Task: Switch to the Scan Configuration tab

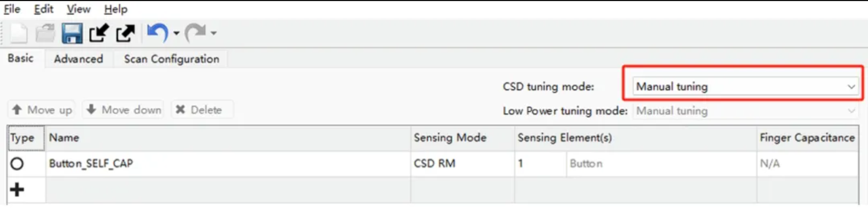Action: [172, 59]
